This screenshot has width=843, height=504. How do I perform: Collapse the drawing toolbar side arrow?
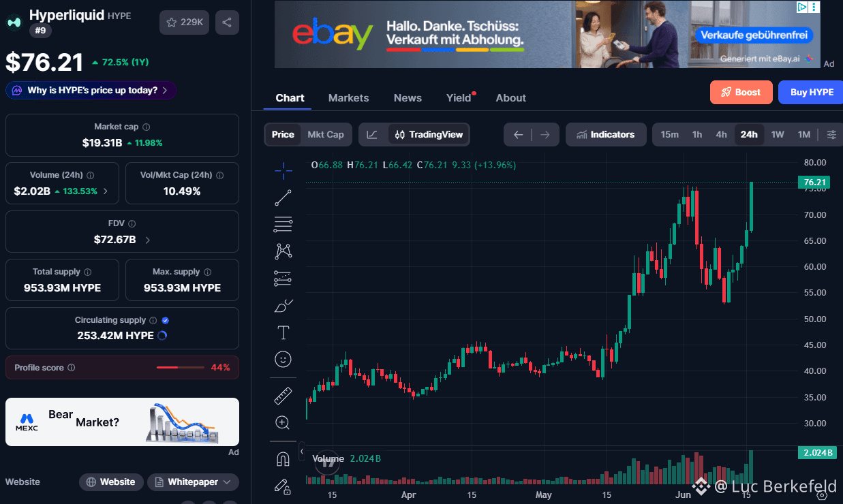click(x=302, y=452)
